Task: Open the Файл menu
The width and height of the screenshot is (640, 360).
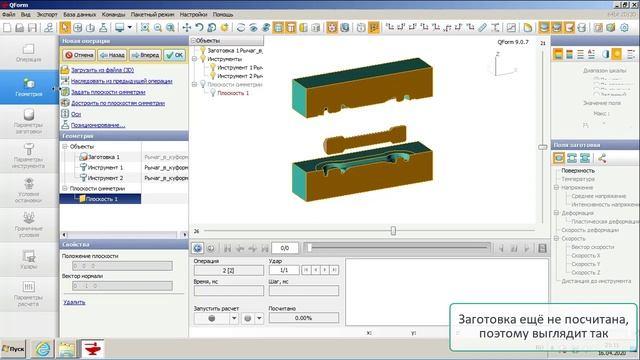Action: (x=9, y=14)
